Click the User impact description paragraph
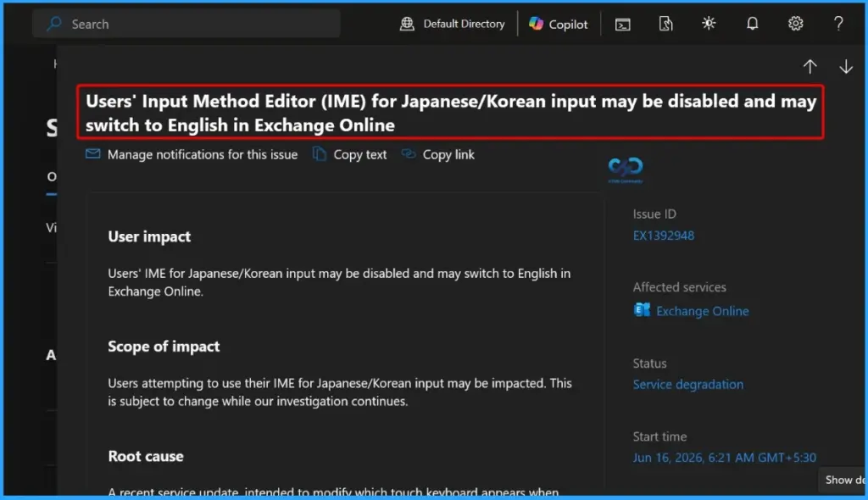This screenshot has width=868, height=500. [339, 282]
